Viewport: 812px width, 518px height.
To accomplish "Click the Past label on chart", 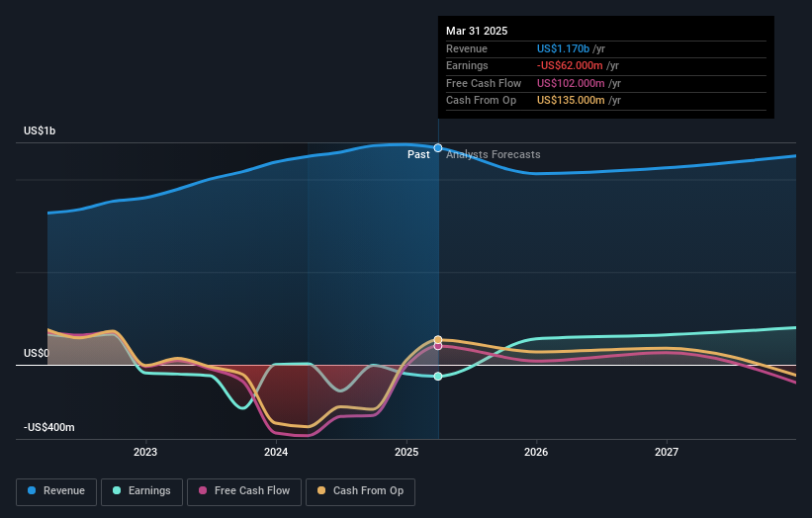I will (x=418, y=155).
